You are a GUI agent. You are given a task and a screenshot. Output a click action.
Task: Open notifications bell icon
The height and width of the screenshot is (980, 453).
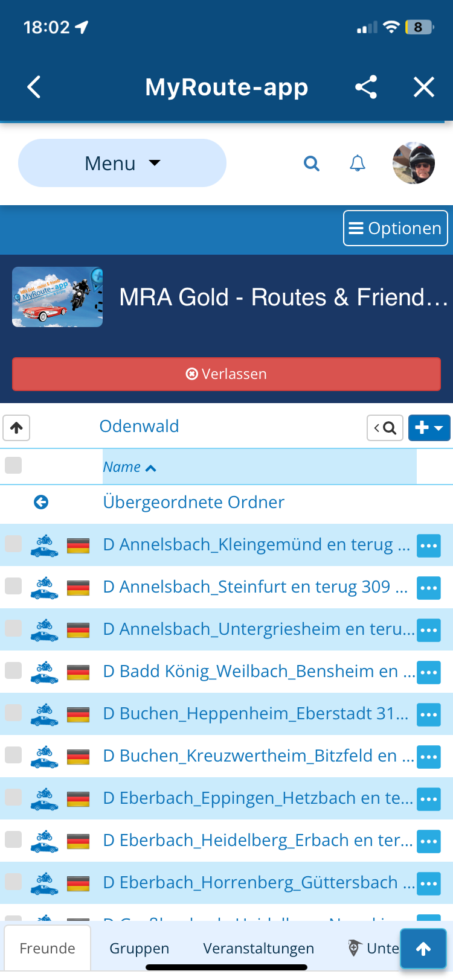point(358,163)
